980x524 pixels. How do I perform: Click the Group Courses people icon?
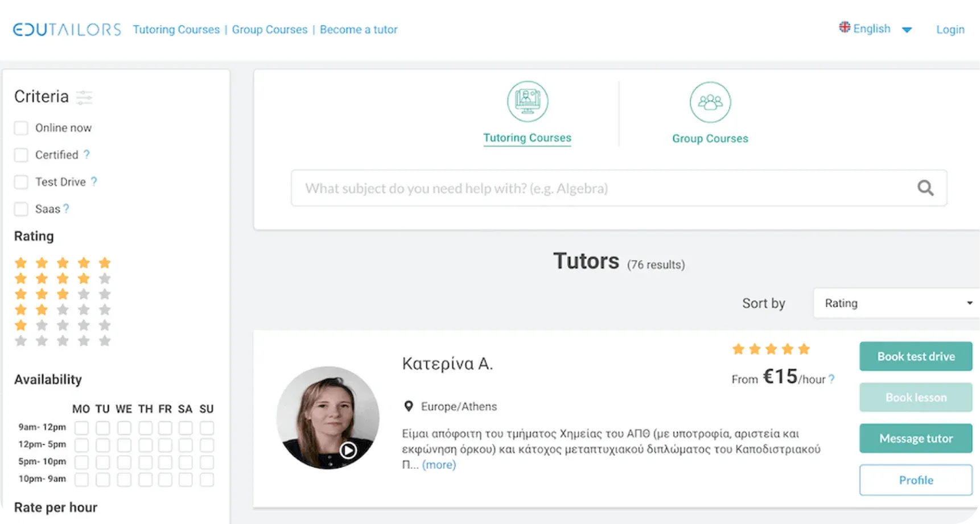coord(710,102)
